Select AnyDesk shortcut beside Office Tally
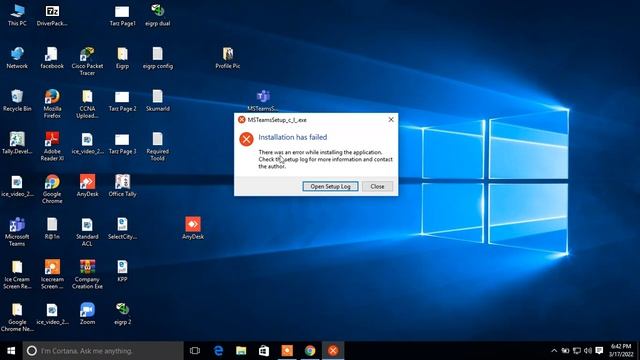The height and width of the screenshot is (360, 640). [87, 186]
